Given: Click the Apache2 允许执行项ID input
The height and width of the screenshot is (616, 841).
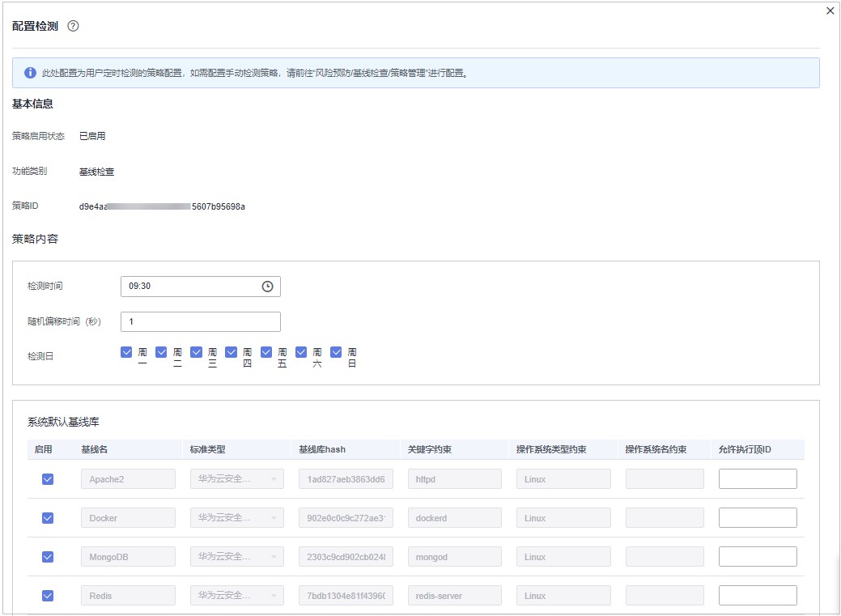Looking at the screenshot, I should pyautogui.click(x=758, y=479).
